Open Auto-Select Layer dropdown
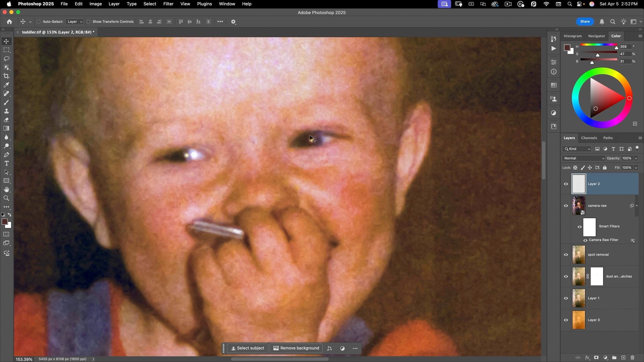644x362 pixels. click(x=74, y=22)
